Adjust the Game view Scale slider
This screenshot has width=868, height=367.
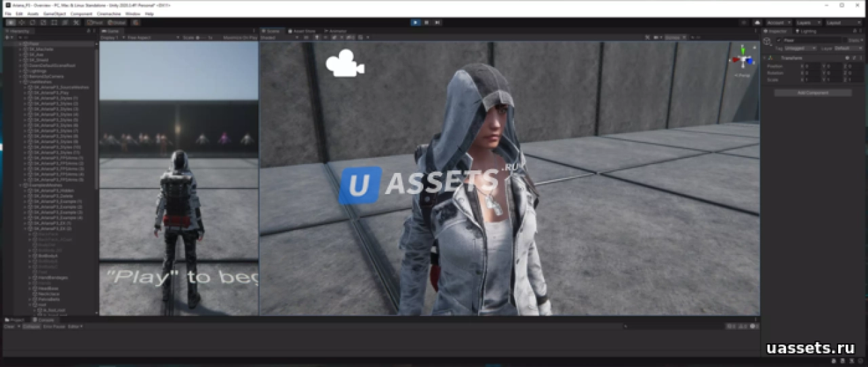(201, 38)
